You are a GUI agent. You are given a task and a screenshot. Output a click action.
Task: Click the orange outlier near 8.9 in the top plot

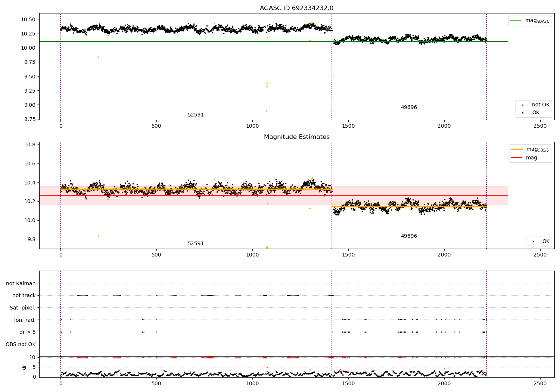(267, 111)
